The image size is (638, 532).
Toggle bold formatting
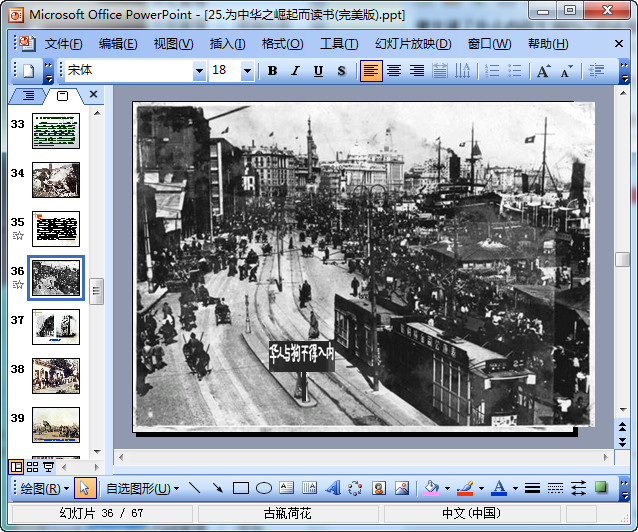272,71
